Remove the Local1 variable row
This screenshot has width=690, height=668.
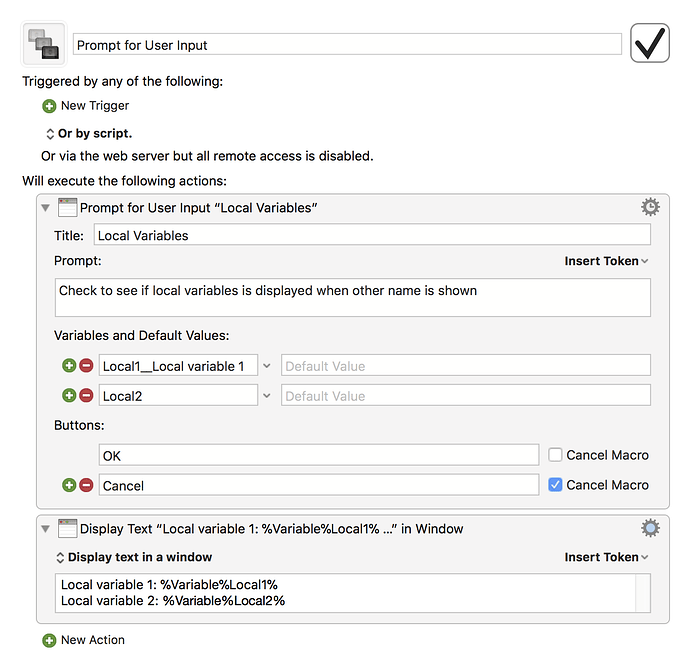pos(86,365)
